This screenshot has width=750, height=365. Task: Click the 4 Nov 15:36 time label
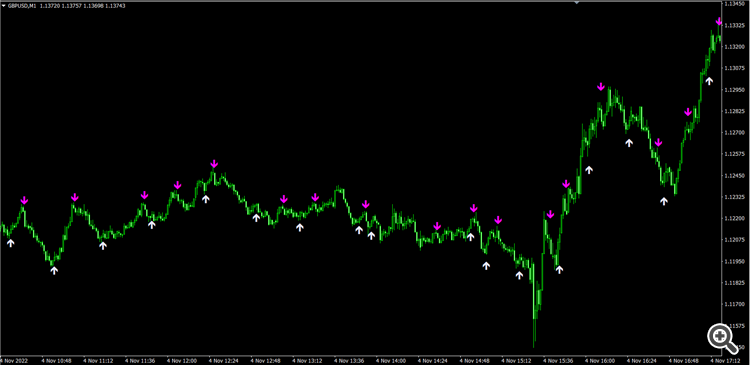559,361
